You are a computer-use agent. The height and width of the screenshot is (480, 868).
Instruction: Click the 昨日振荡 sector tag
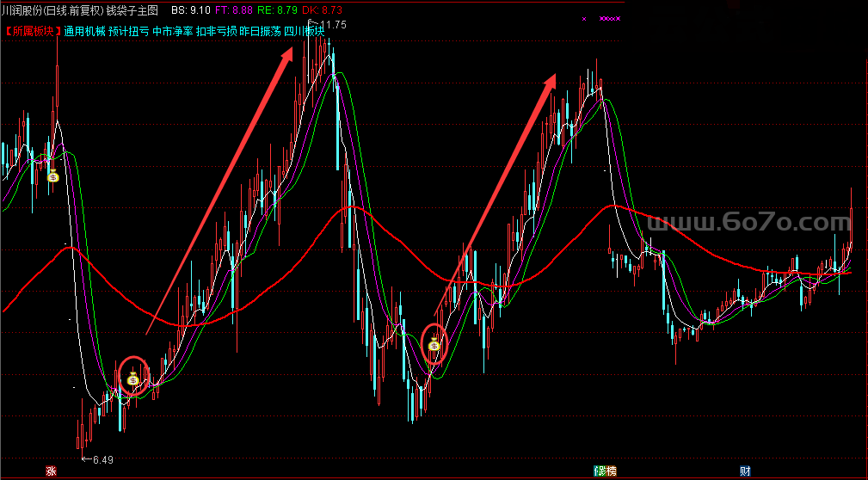[262, 31]
